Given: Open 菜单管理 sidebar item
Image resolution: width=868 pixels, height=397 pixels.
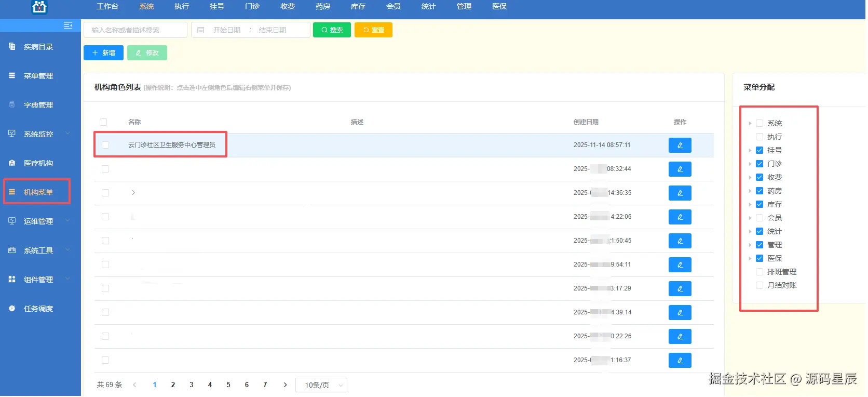Looking at the screenshot, I should pos(38,76).
